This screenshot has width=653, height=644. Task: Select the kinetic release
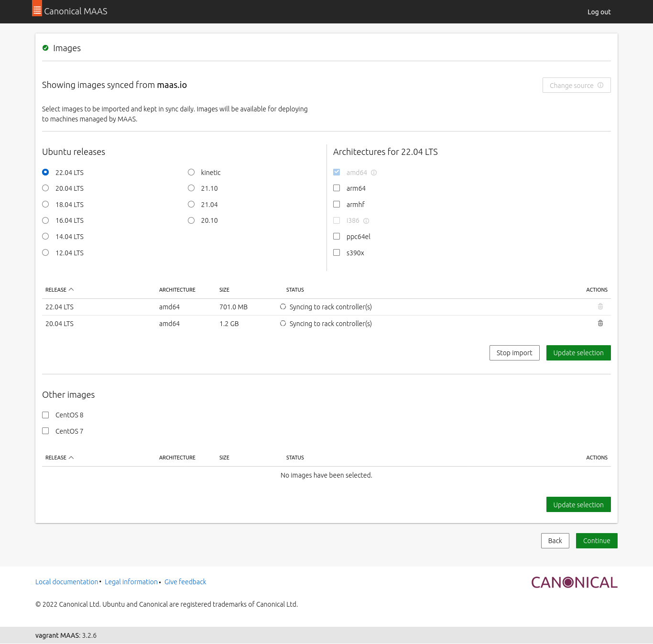pos(191,172)
